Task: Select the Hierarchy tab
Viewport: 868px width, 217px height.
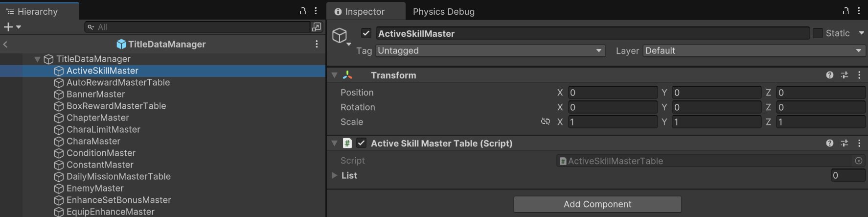Action: (x=38, y=11)
